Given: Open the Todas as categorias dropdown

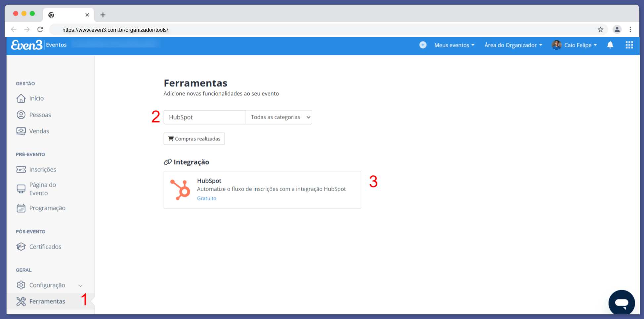Looking at the screenshot, I should pyautogui.click(x=279, y=117).
